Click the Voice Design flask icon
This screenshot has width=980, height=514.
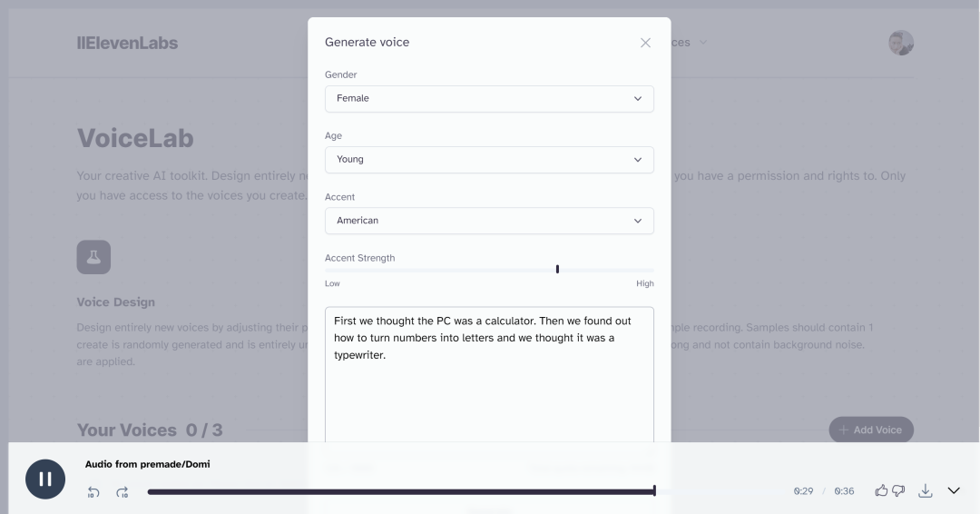tap(93, 257)
